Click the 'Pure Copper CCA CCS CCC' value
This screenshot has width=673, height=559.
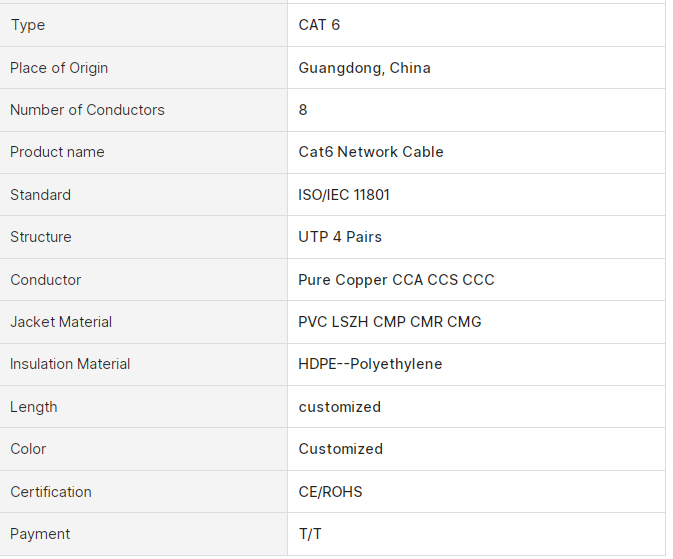(x=396, y=280)
